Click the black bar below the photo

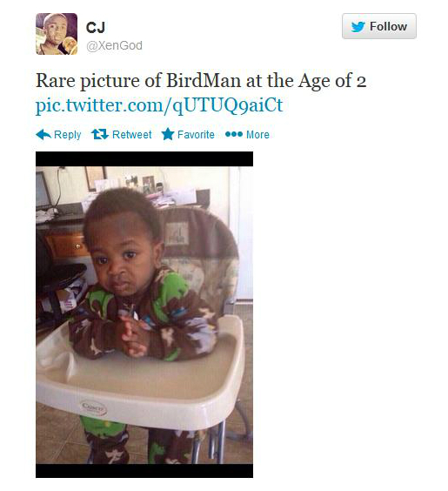point(144,471)
